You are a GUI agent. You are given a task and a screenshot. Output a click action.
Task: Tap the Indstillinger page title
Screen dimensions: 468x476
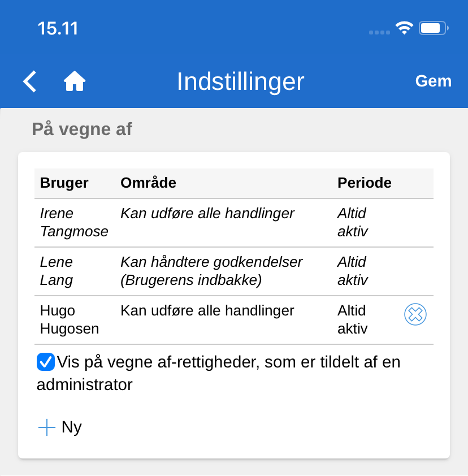tap(240, 81)
